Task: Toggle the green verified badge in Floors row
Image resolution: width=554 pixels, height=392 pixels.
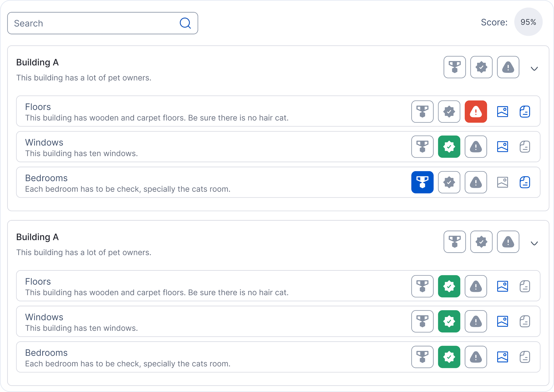Action: (449, 286)
